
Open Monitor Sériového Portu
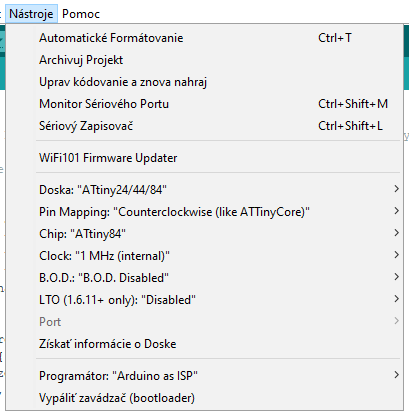tap(204, 104)
